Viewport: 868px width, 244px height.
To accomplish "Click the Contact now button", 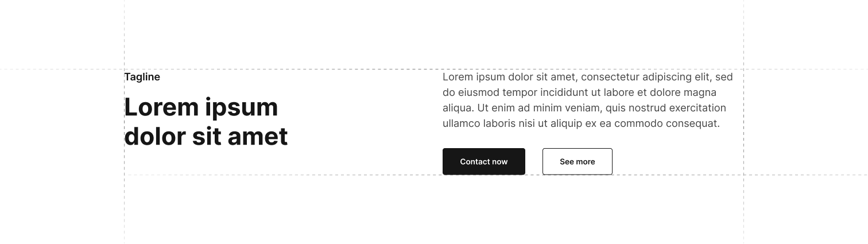I will (x=483, y=161).
